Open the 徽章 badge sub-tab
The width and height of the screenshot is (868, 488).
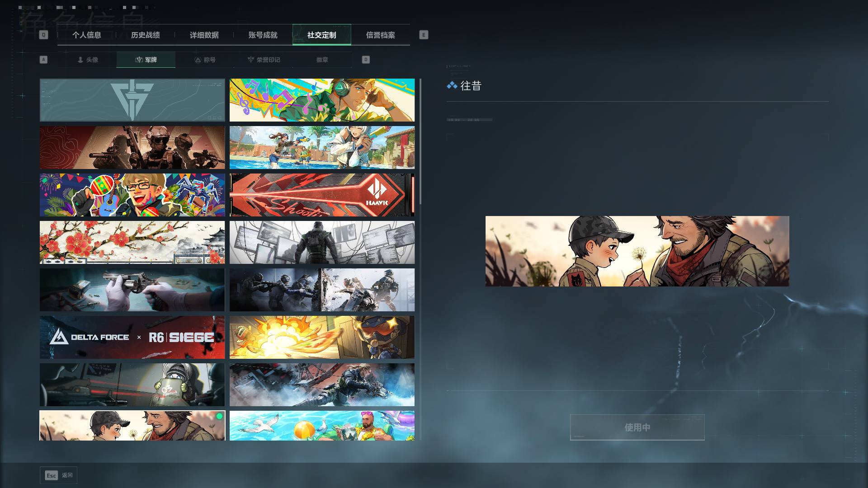click(x=322, y=60)
